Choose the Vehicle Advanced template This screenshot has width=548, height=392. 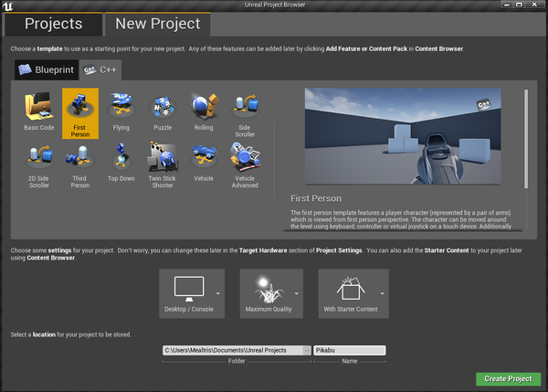pos(244,164)
